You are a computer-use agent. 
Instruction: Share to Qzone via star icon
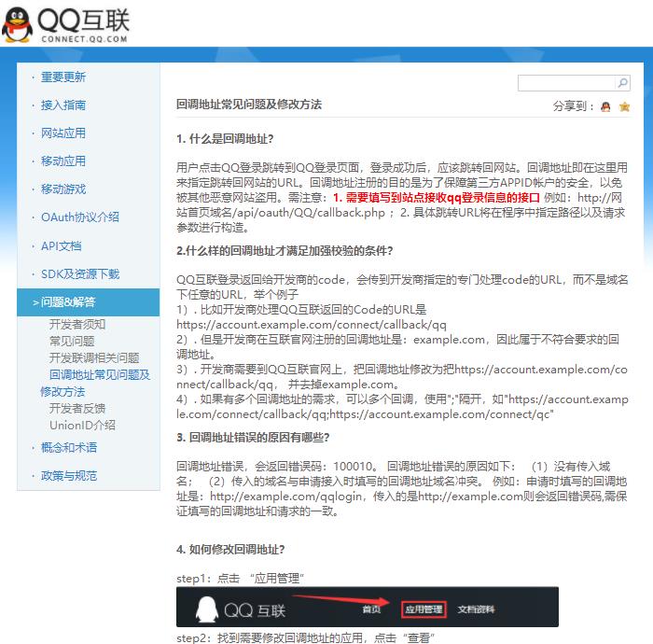pos(624,107)
